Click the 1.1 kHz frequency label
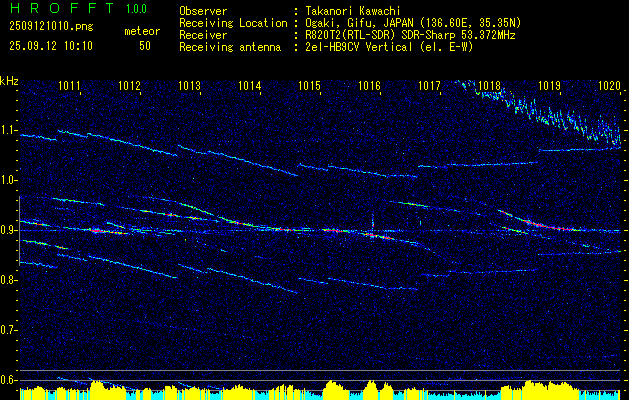629x400 pixels. 9,130
